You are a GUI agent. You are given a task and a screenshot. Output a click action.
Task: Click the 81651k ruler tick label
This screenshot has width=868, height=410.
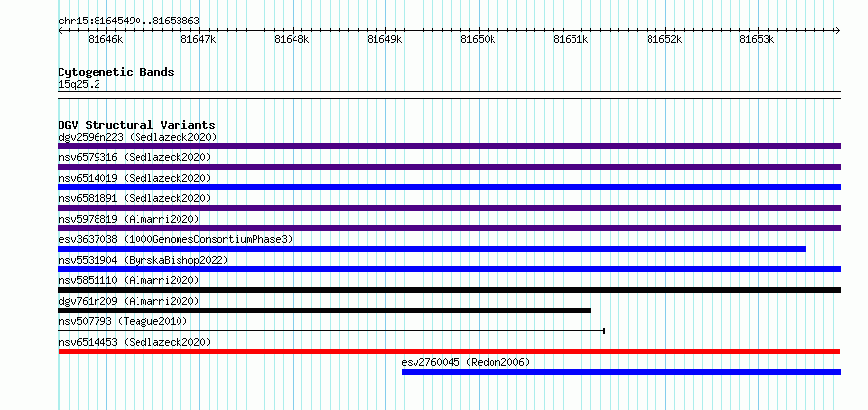pyautogui.click(x=571, y=40)
